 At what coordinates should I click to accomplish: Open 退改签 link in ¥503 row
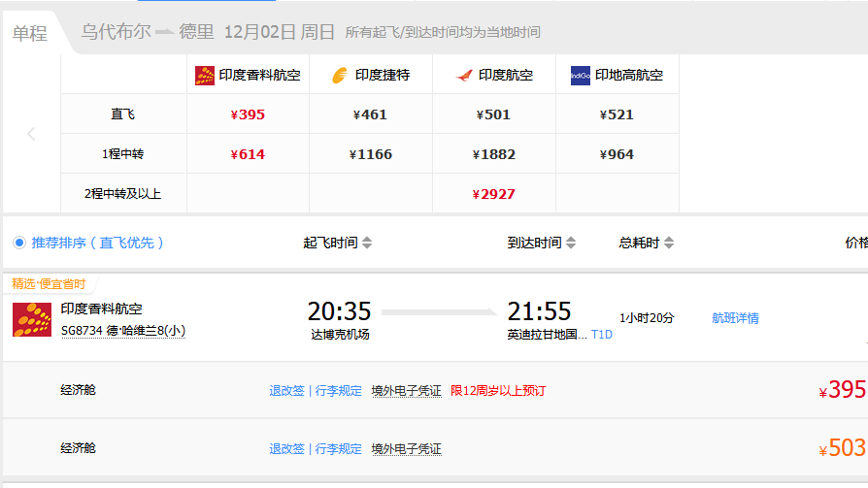click(286, 449)
